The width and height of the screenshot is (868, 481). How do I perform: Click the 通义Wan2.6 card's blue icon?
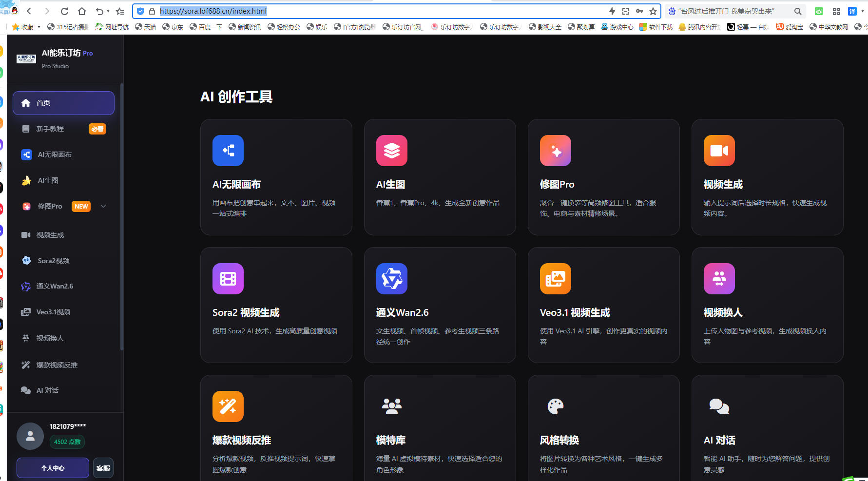(x=392, y=279)
